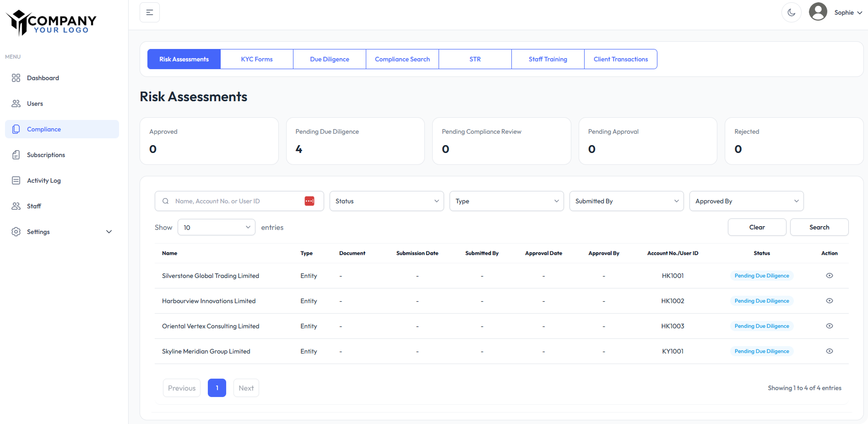Image resolution: width=868 pixels, height=424 pixels.
Task: Collapse the sidebar with the hamburger icon
Action: coord(149,12)
